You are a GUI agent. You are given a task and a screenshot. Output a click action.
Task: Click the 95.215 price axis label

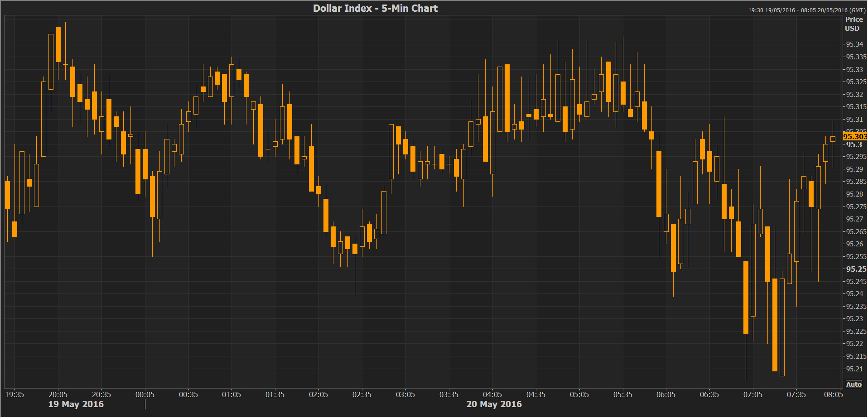click(x=856, y=356)
